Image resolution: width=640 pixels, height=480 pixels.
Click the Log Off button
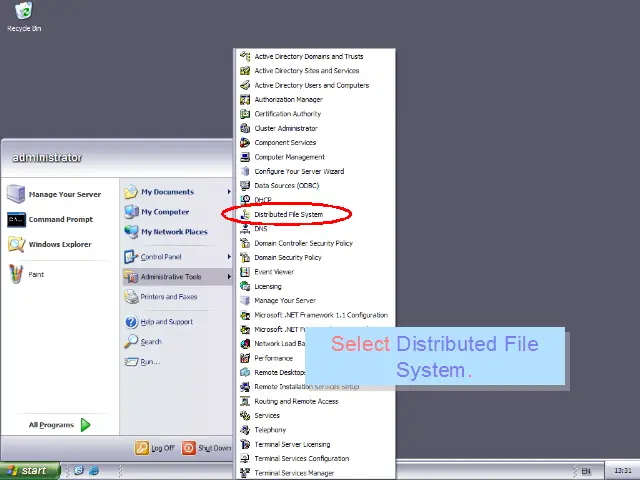pyautogui.click(x=155, y=448)
